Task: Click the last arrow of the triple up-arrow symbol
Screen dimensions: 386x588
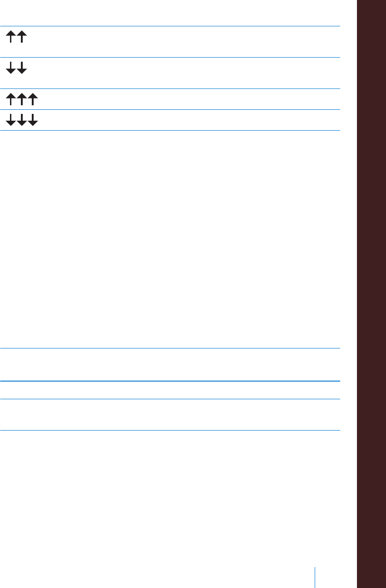Action: point(33,99)
